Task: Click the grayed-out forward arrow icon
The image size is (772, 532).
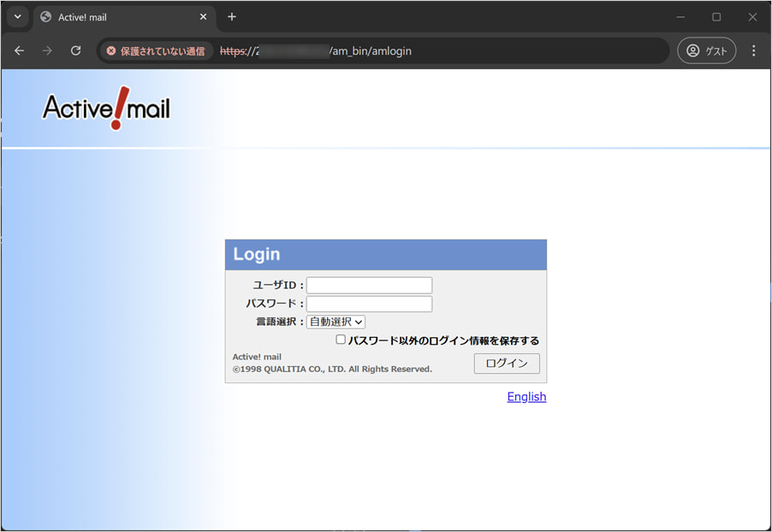Action: pos(47,50)
